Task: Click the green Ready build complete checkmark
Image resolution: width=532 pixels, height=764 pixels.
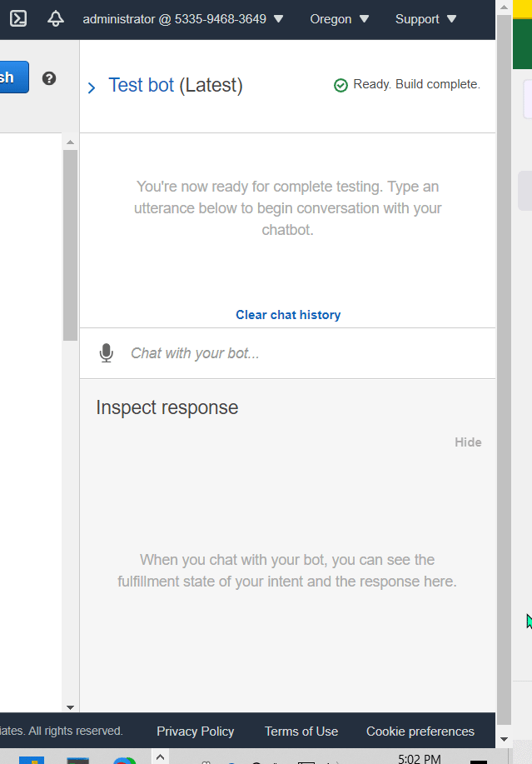Action: tap(341, 84)
